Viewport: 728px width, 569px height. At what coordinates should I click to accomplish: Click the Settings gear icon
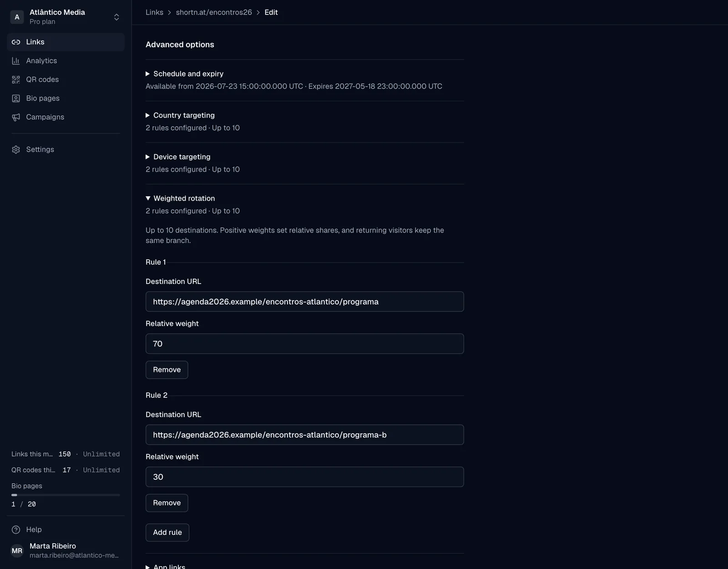pos(16,150)
